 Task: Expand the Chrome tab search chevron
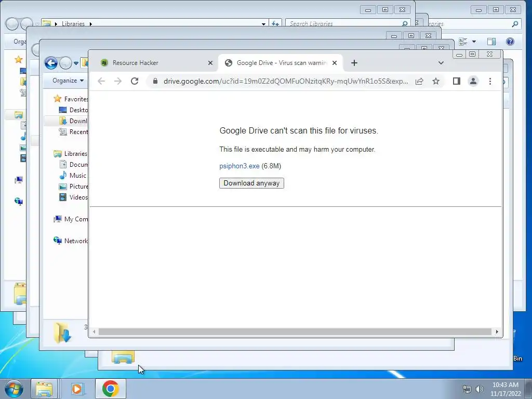[441, 63]
